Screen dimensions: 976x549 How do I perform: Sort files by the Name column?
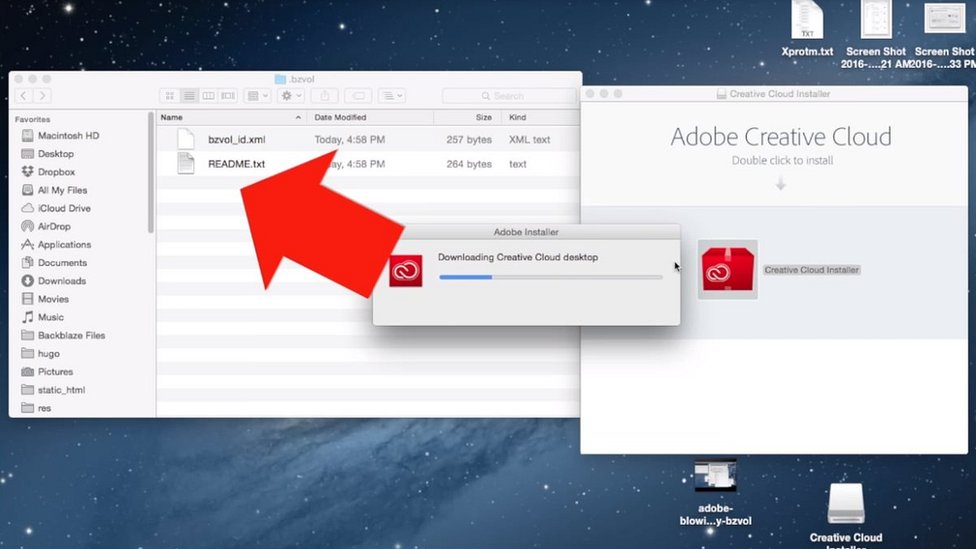(231, 117)
